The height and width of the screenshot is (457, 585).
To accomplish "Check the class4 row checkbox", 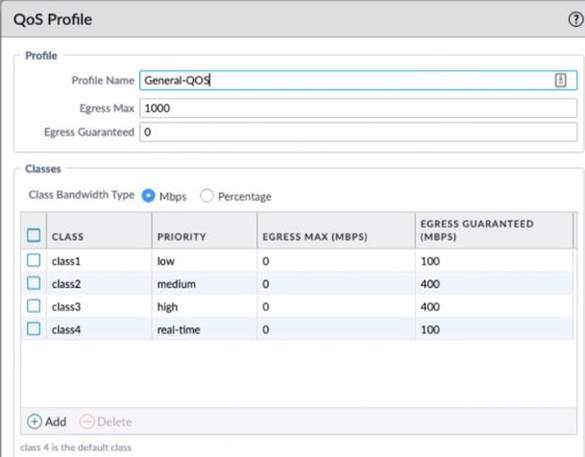I will click(34, 329).
